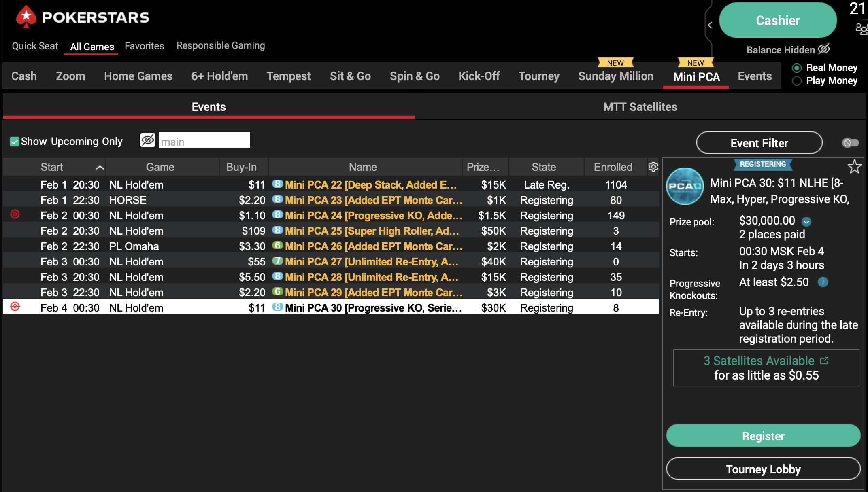Open satellites external link icon

[x=824, y=360]
